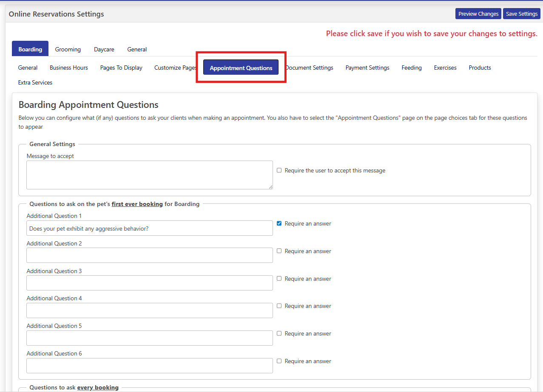Switch to the Feeding sub-tab
543x392 pixels.
point(412,68)
